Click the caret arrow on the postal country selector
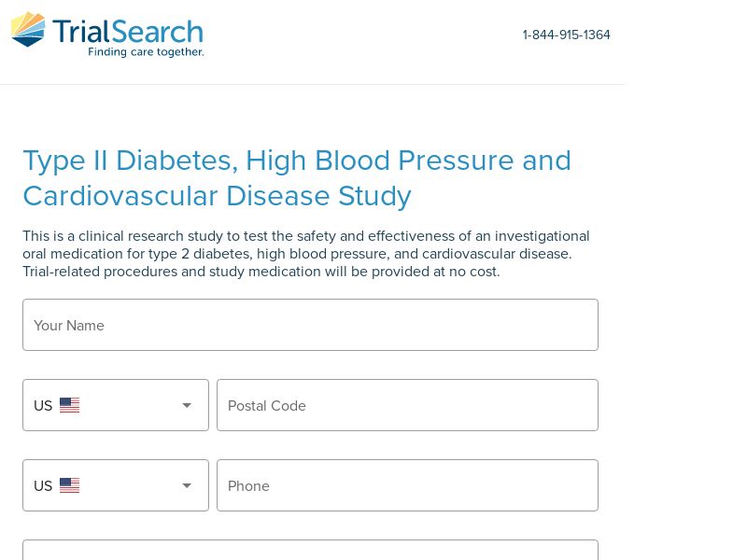 pyautogui.click(x=187, y=405)
